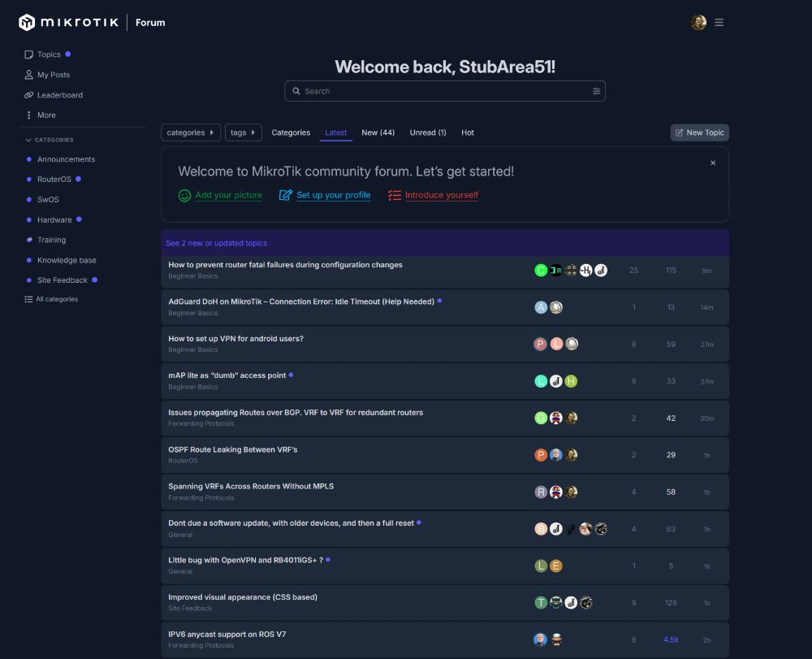Click G avatar on BGP routes topic
Screen dimensions: 812x659
(x=541, y=418)
